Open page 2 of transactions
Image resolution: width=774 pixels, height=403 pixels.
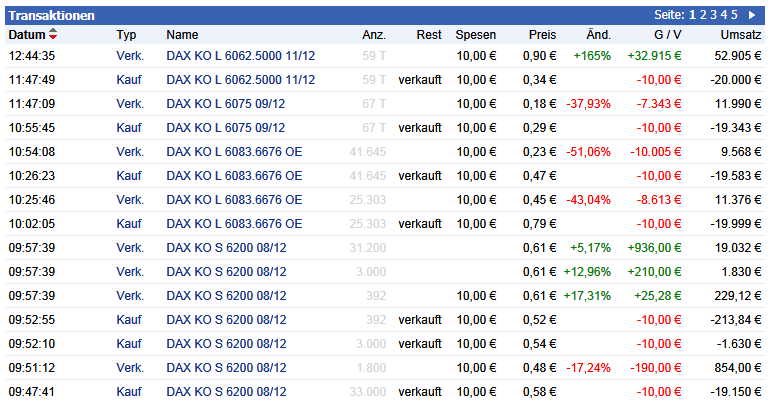tap(703, 15)
